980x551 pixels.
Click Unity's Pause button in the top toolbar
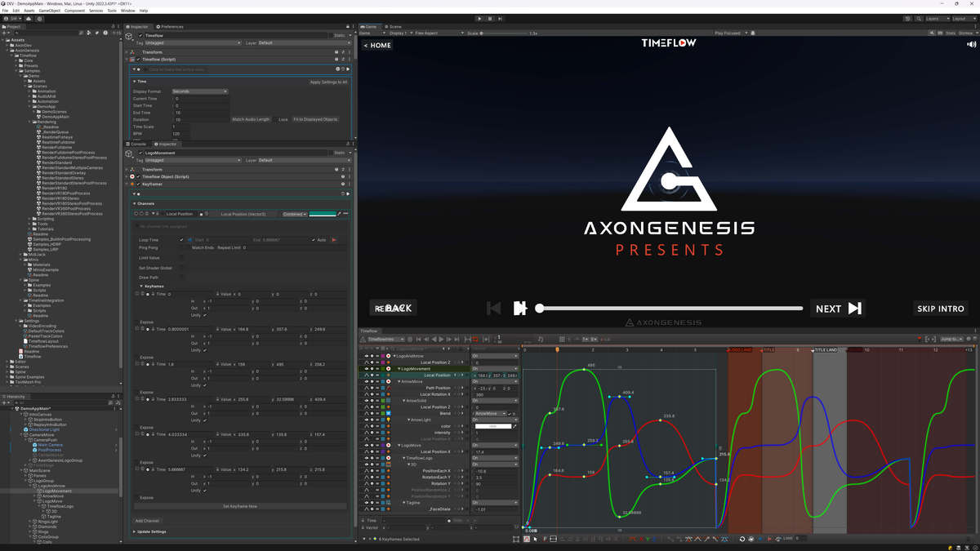(490, 18)
